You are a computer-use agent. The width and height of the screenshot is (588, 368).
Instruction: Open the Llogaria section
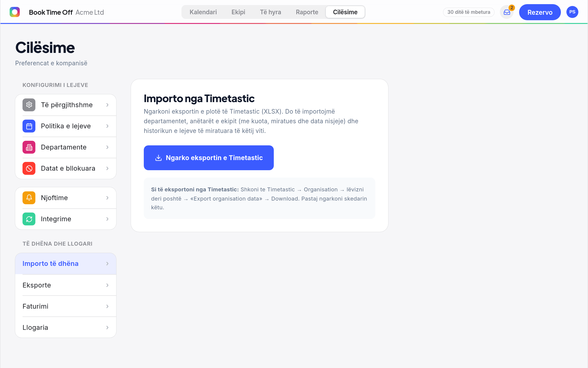coord(66,328)
